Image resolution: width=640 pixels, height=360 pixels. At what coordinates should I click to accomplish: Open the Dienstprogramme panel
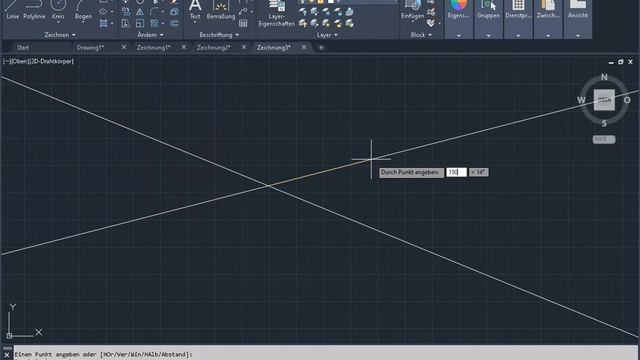(518, 9)
